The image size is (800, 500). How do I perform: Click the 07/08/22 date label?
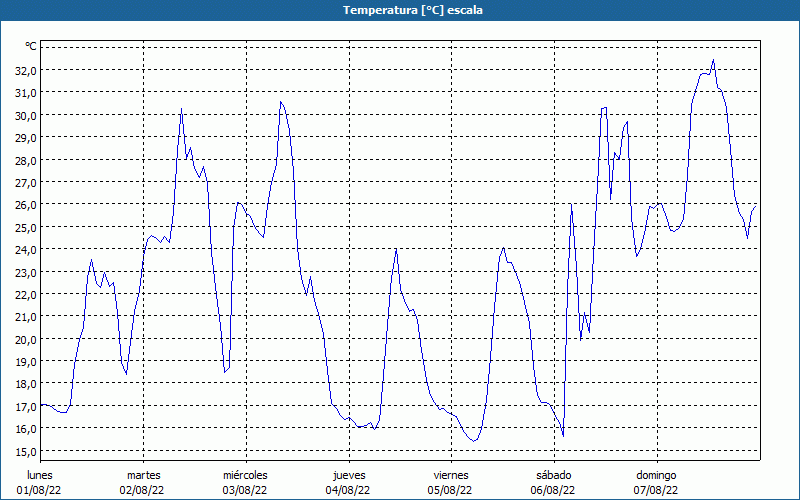coord(656,490)
